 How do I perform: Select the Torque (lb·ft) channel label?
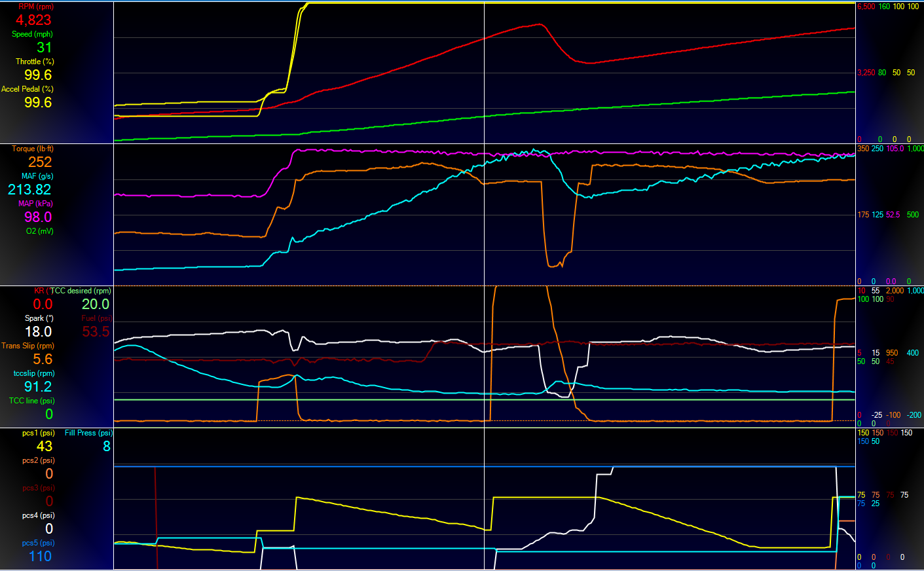coord(33,149)
